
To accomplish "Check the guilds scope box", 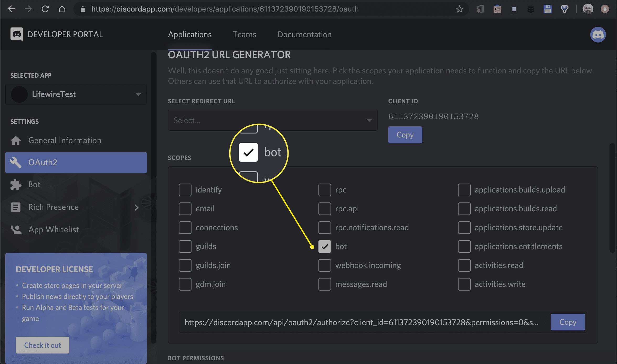I will (185, 247).
